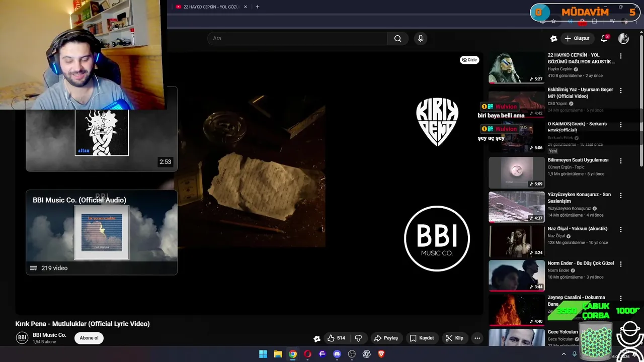Click the Kırık Pena end screen logo
Image resolution: width=644 pixels, height=362 pixels.
tap(437, 122)
